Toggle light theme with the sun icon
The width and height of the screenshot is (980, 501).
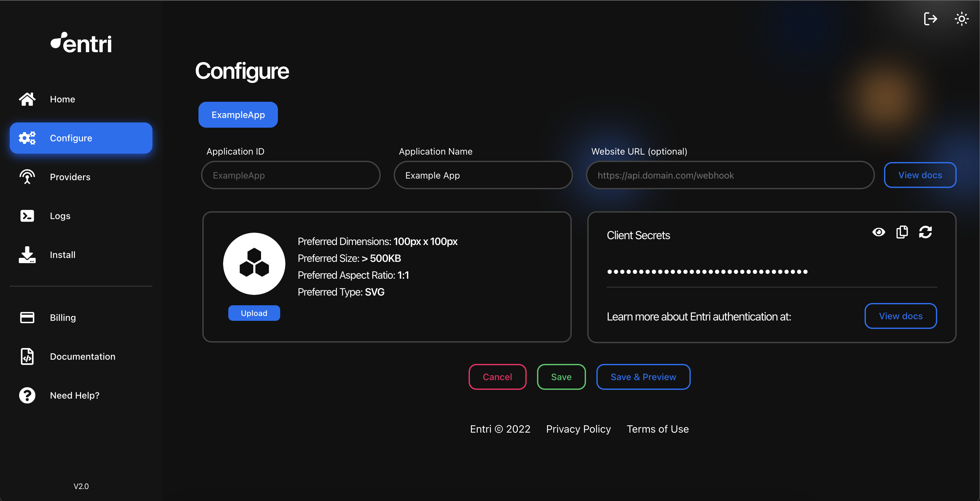pyautogui.click(x=962, y=18)
